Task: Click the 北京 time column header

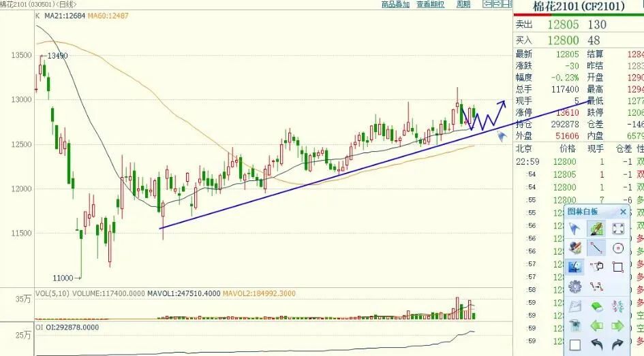Action: [x=523, y=148]
